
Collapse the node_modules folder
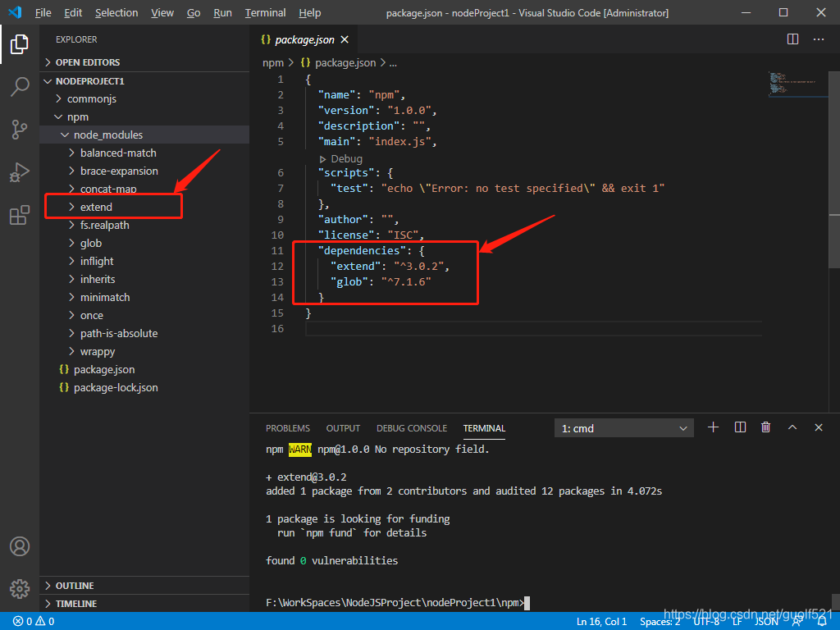[144, 135]
